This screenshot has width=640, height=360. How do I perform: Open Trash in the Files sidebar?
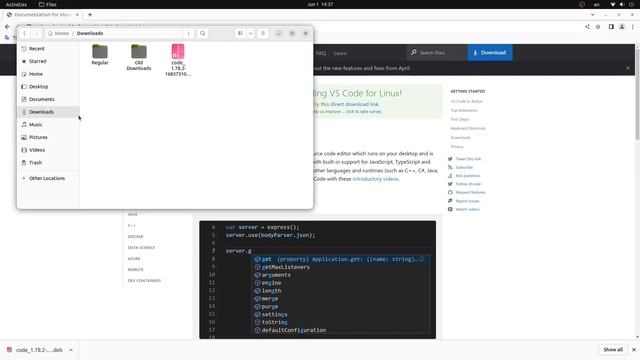pyautogui.click(x=48, y=162)
